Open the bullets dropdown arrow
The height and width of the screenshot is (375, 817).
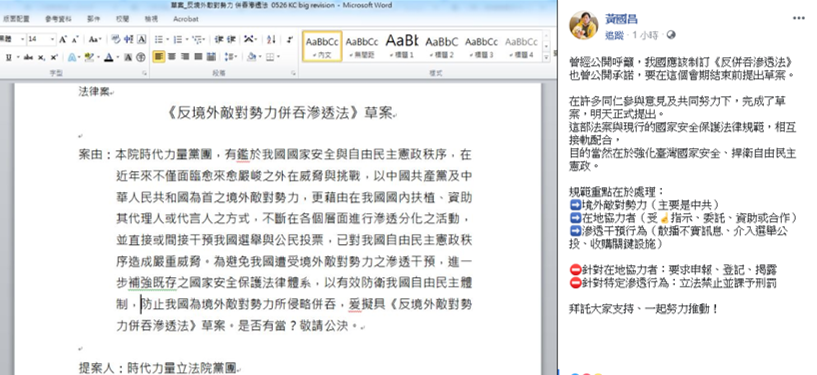click(x=167, y=39)
